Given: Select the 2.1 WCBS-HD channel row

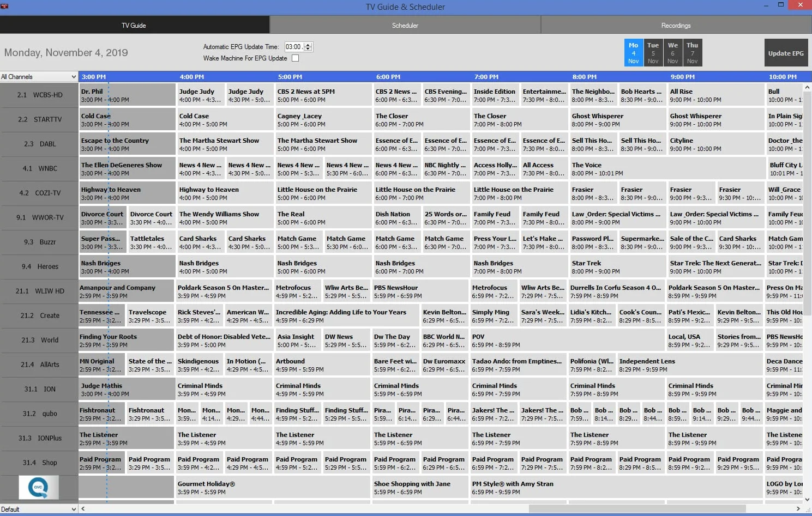Looking at the screenshot, I should pyautogui.click(x=39, y=95).
